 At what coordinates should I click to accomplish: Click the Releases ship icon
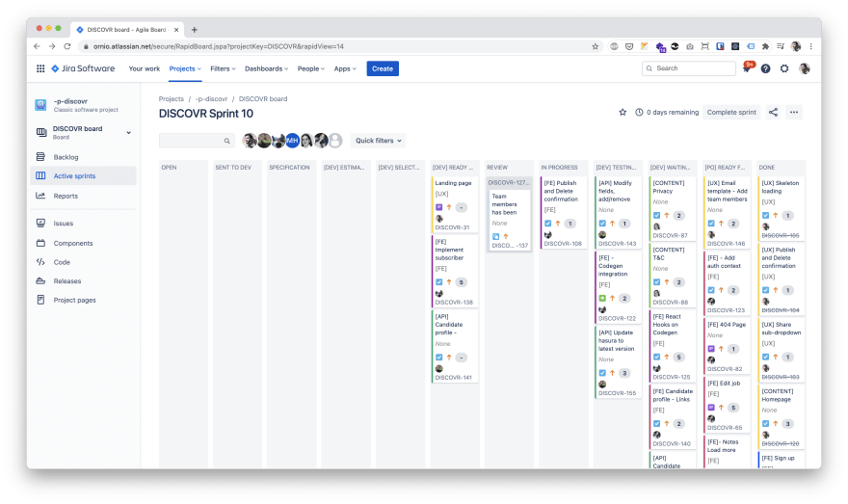(40, 280)
